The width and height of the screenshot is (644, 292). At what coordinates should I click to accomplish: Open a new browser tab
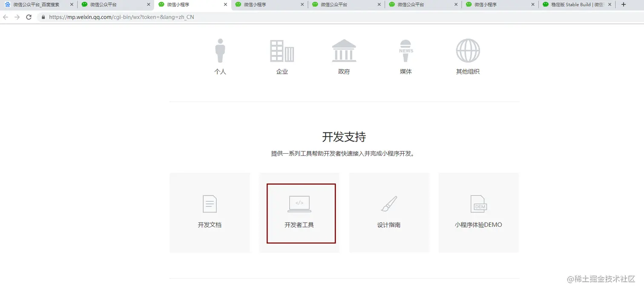tap(624, 4)
